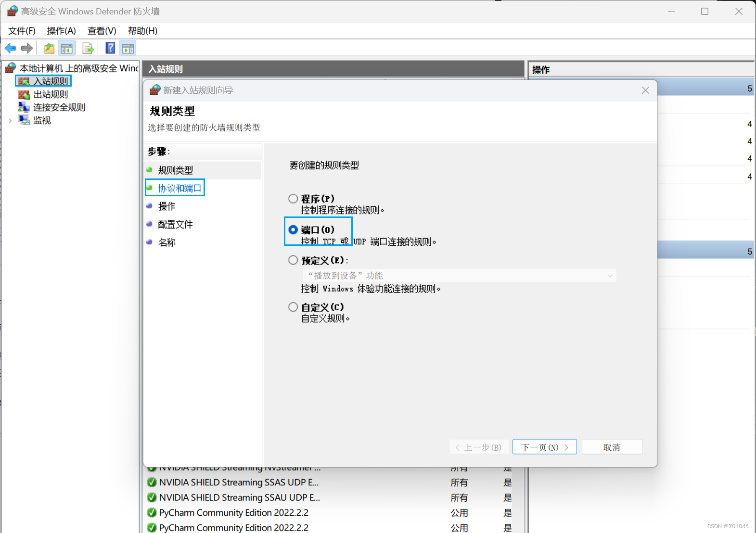This screenshot has width=756, height=533.
Task: Toggle the console tree pane icon
Action: 66,48
